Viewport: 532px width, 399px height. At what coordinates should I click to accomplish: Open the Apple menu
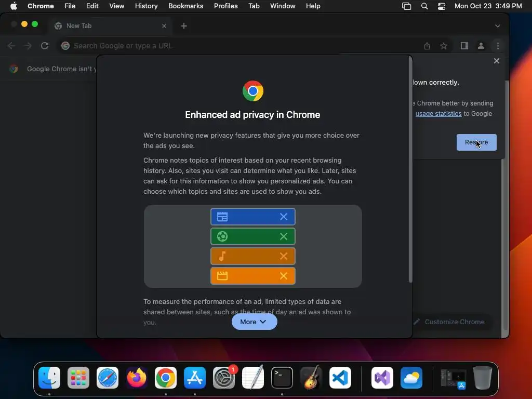14,6
